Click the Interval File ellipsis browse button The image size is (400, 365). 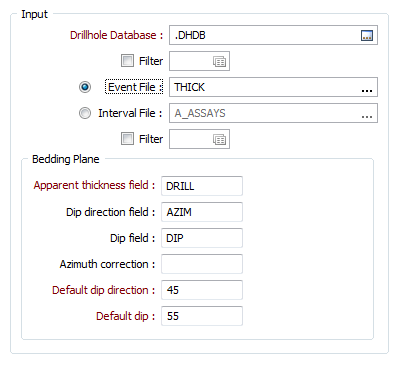(x=367, y=114)
